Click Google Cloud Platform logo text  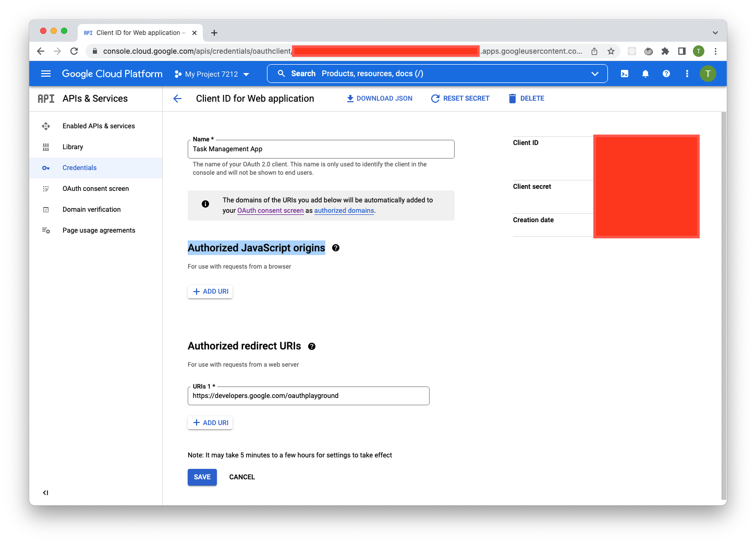112,74
